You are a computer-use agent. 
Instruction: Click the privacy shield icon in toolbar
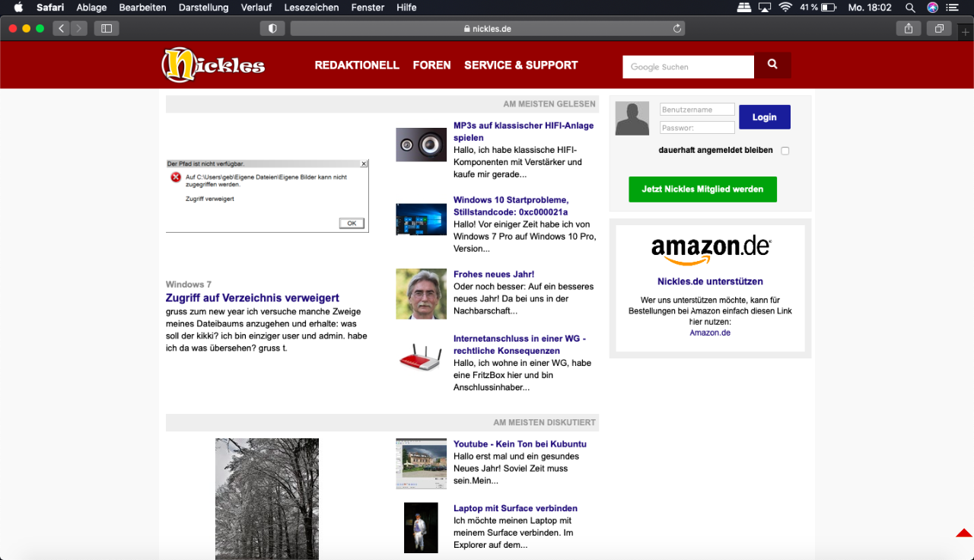[272, 28]
